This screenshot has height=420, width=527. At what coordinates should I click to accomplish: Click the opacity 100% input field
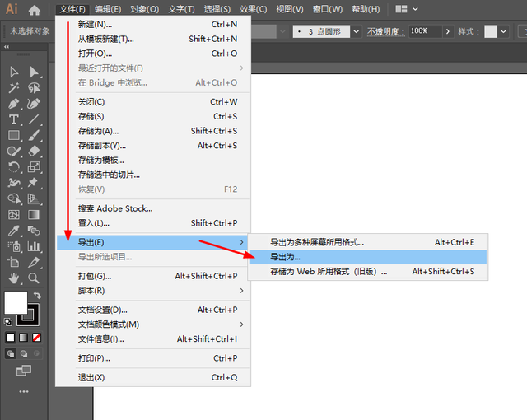coord(425,31)
